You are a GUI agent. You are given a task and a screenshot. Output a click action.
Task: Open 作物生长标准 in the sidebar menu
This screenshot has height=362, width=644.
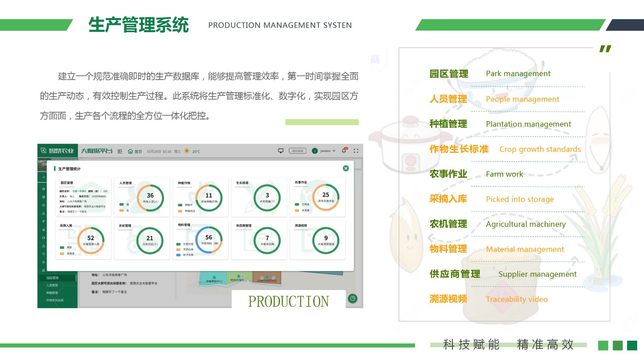(55, 300)
